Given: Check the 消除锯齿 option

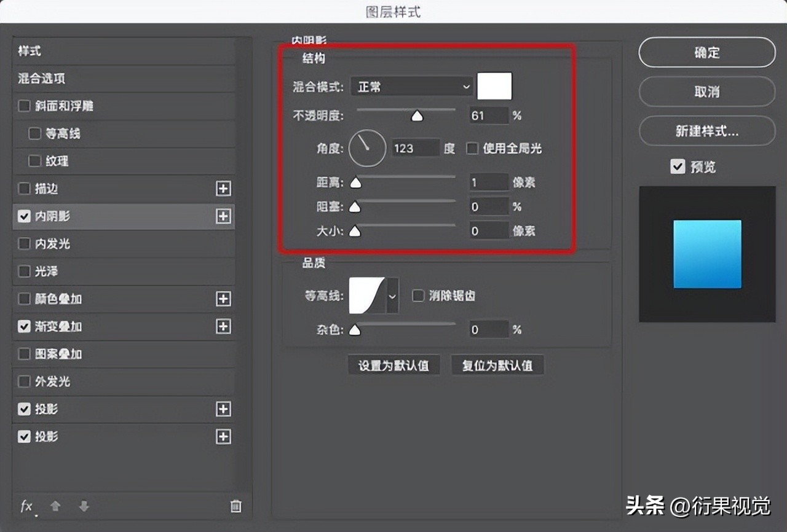Looking at the screenshot, I should [418, 295].
